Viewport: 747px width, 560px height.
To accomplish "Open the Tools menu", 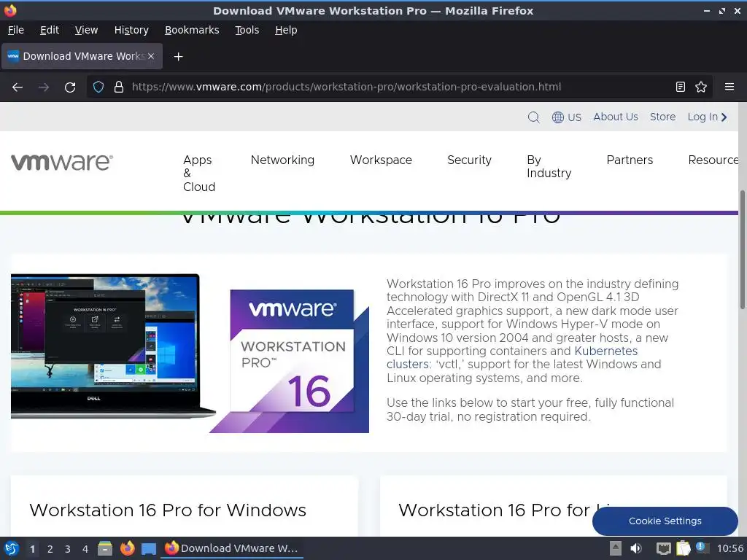I will (x=247, y=30).
